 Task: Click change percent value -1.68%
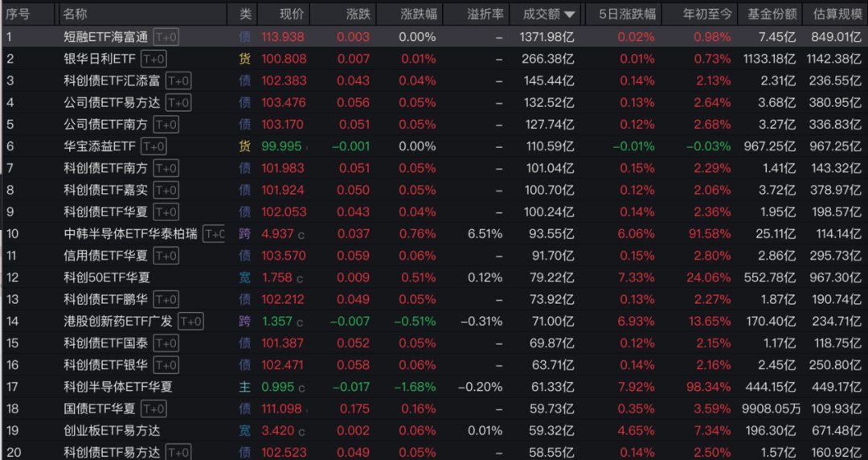pos(416,387)
